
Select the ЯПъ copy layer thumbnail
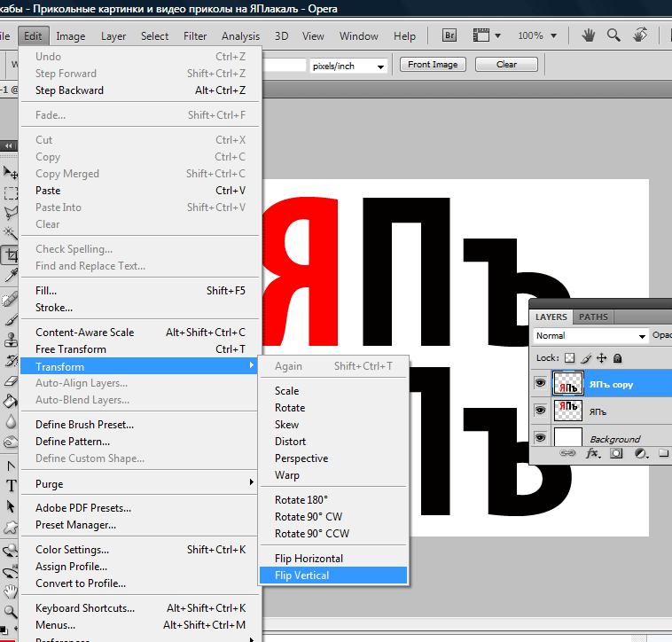click(568, 383)
